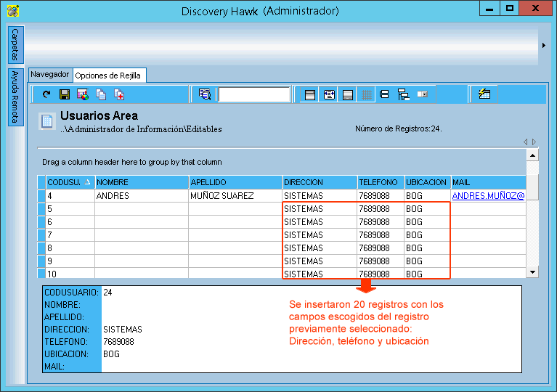This screenshot has height=392, width=557.
Task: Click the CODUSU cell with value 6
Action: coord(70,222)
